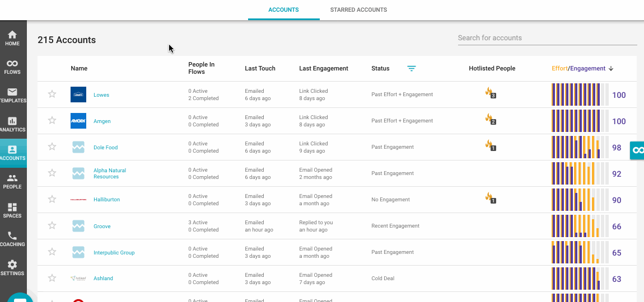Click Halliburton's 'No Engagement' status
The image size is (644, 302).
390,200
